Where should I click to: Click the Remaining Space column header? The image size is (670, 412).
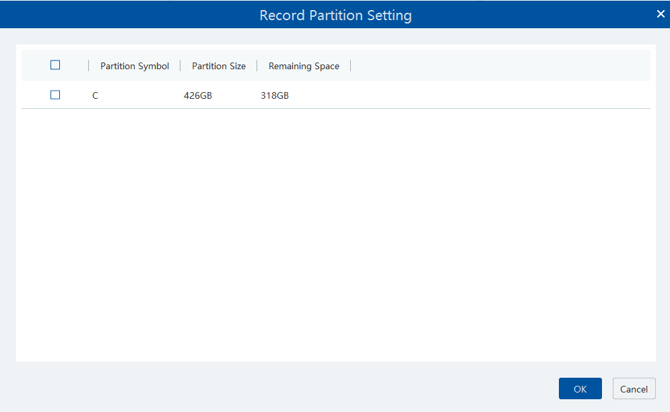coord(303,66)
